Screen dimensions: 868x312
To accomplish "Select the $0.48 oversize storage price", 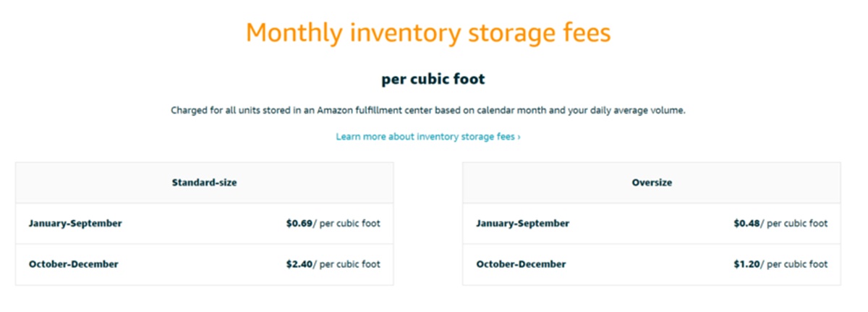I will point(746,223).
